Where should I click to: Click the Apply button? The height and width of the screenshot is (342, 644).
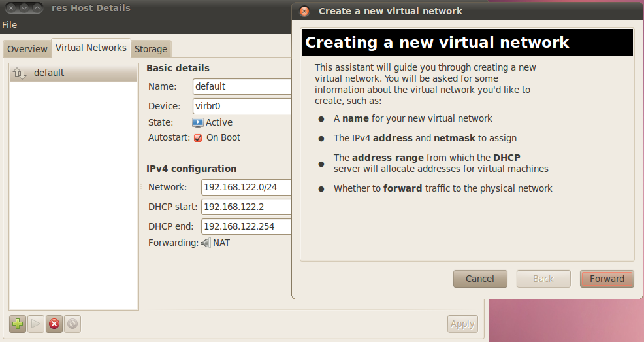(462, 324)
